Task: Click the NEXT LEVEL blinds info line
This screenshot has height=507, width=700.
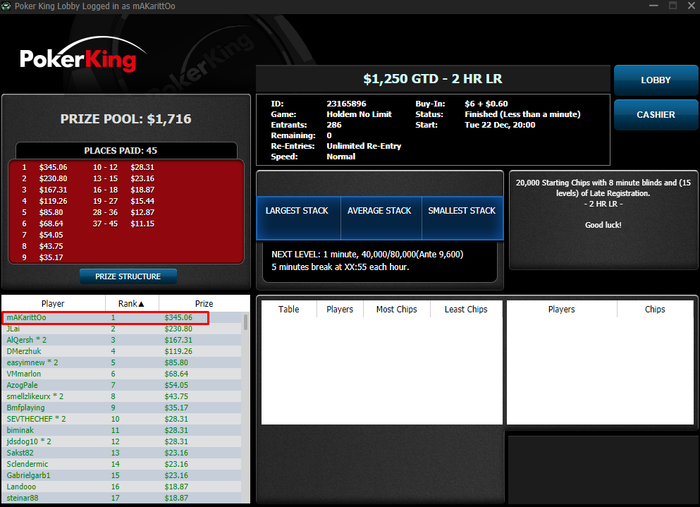Action: pyautogui.click(x=367, y=254)
